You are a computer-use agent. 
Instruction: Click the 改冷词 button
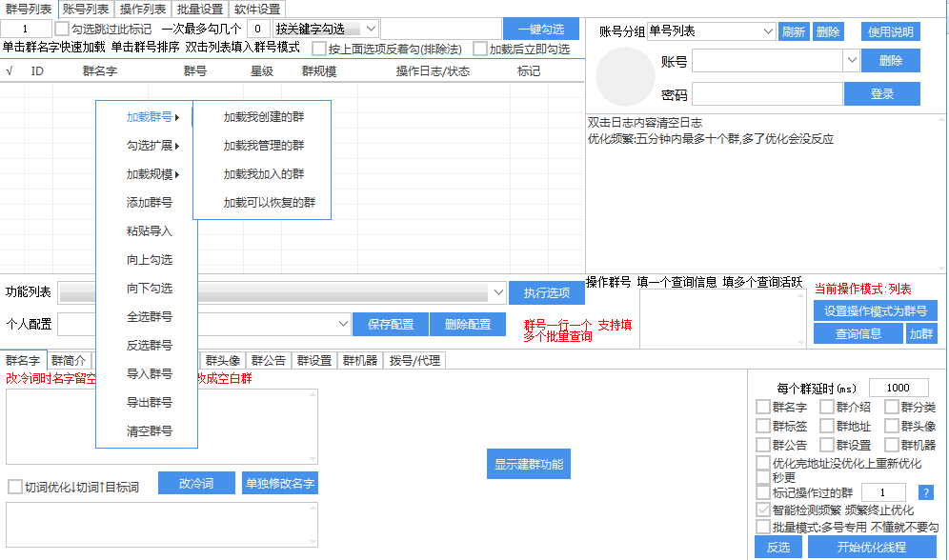point(196,483)
